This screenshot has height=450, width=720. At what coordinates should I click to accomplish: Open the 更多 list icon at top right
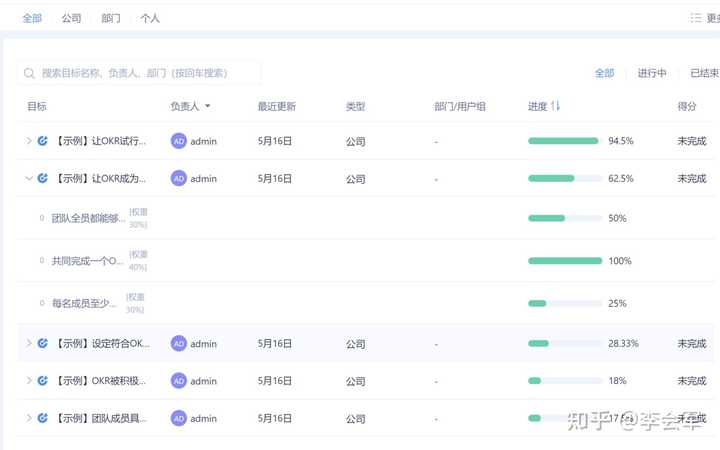click(x=697, y=18)
